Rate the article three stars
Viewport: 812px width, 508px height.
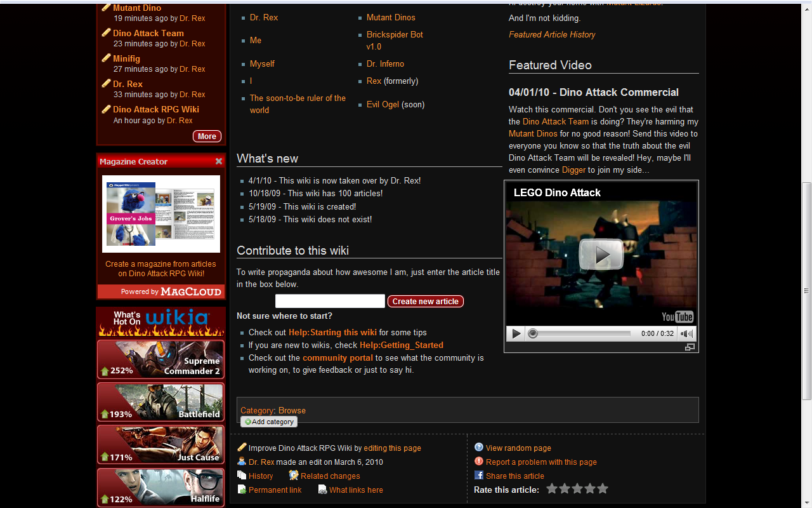tap(577, 488)
